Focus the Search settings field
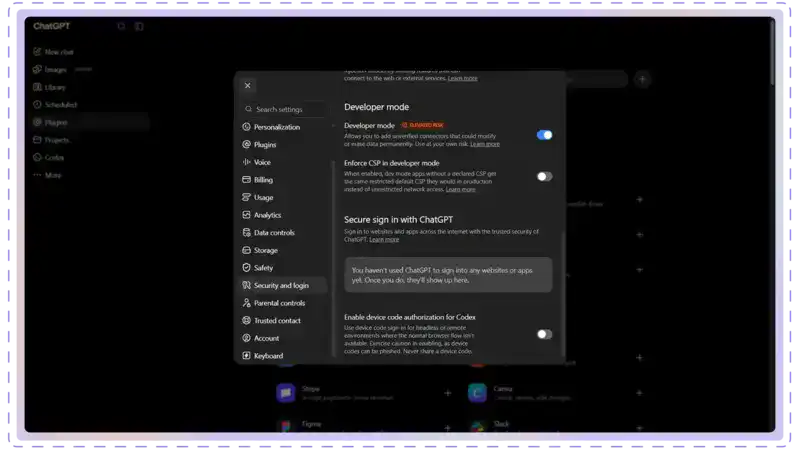Screen dimensions: 800x450 284,109
